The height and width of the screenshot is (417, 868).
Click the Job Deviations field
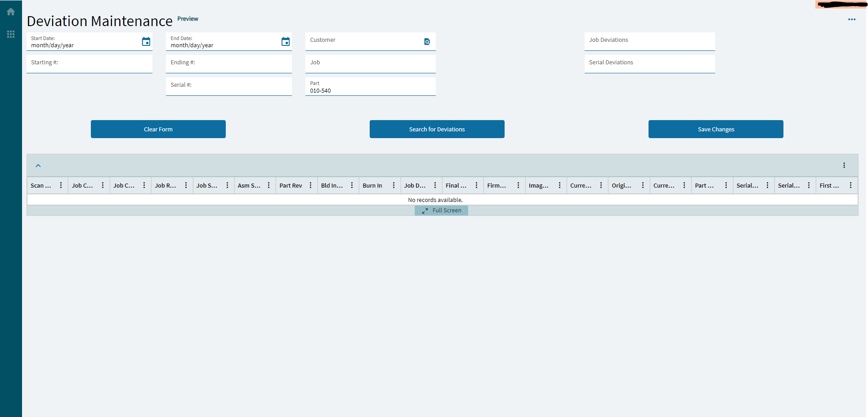(x=650, y=41)
